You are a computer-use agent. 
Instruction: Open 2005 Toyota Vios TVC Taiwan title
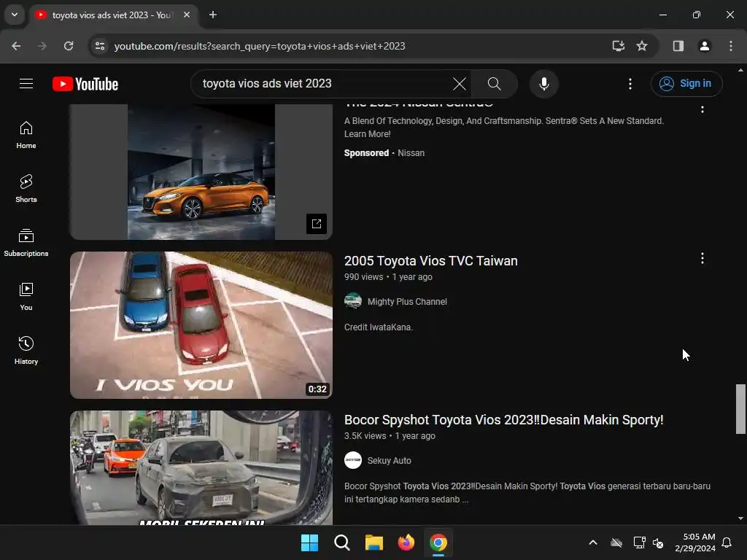(x=430, y=261)
